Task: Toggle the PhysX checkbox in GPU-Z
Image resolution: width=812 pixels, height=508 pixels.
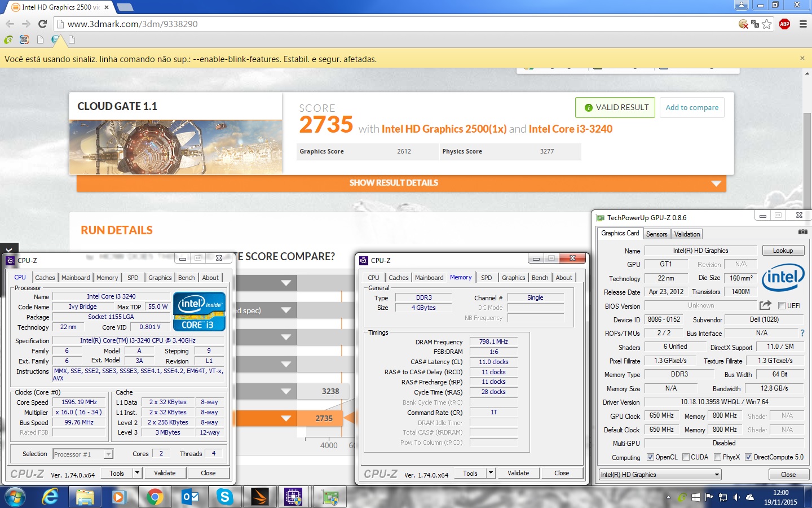Action: coord(718,457)
